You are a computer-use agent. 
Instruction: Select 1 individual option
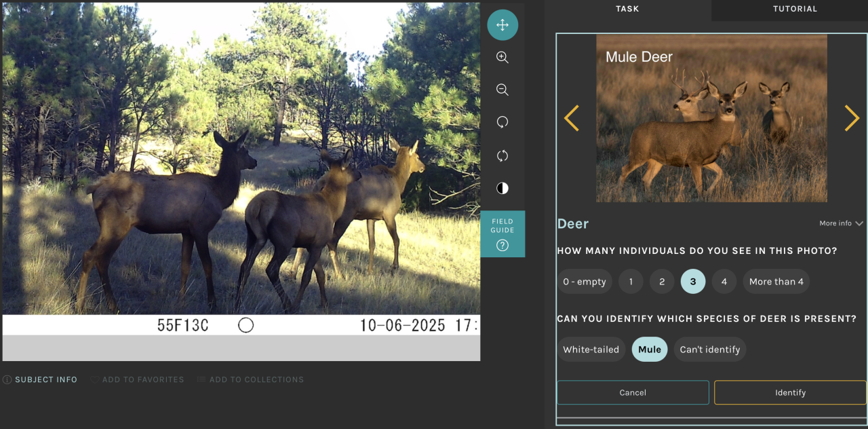631,282
